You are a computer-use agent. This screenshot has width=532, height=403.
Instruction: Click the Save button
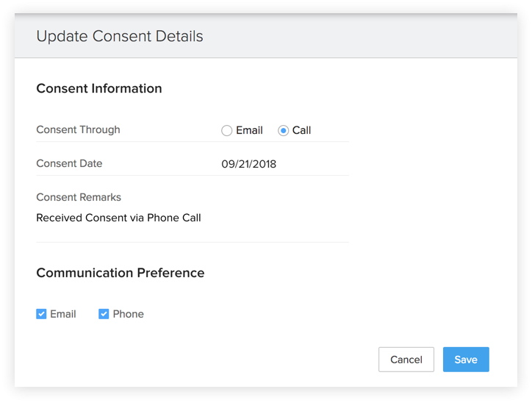click(x=466, y=360)
